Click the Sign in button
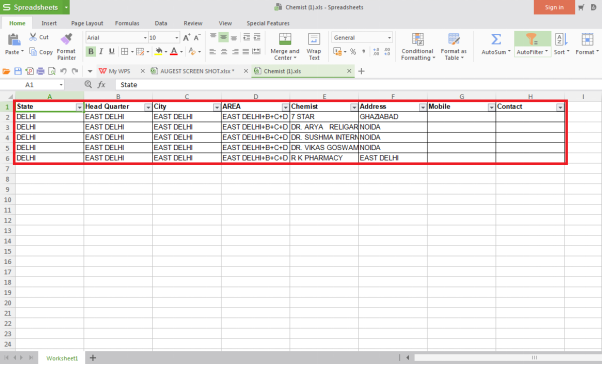602x365 pixels. 554,7
